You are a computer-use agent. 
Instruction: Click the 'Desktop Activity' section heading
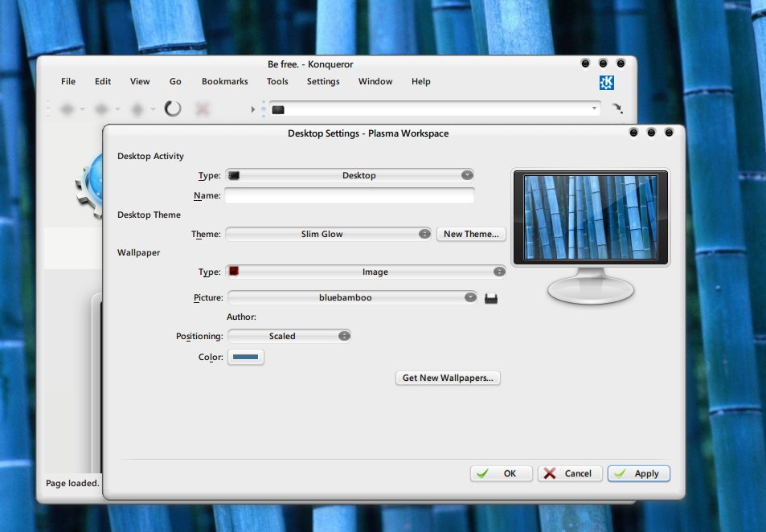(x=150, y=157)
